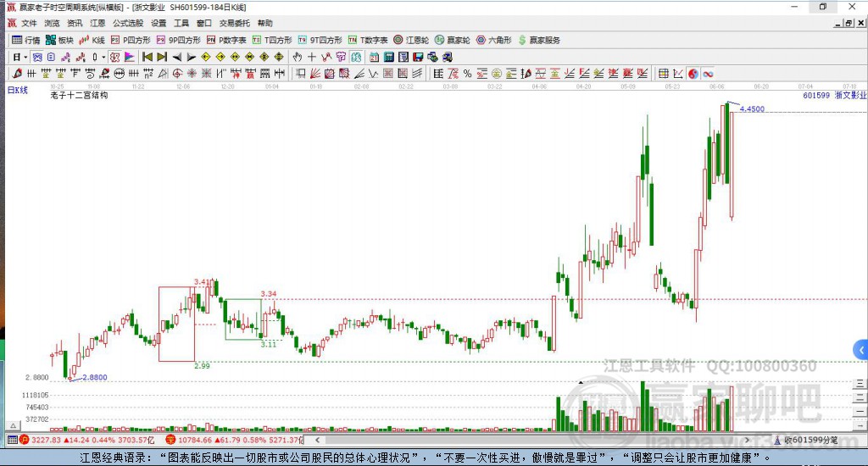Move chart left with black arrow
The width and height of the screenshot is (868, 466).
click(x=176, y=57)
